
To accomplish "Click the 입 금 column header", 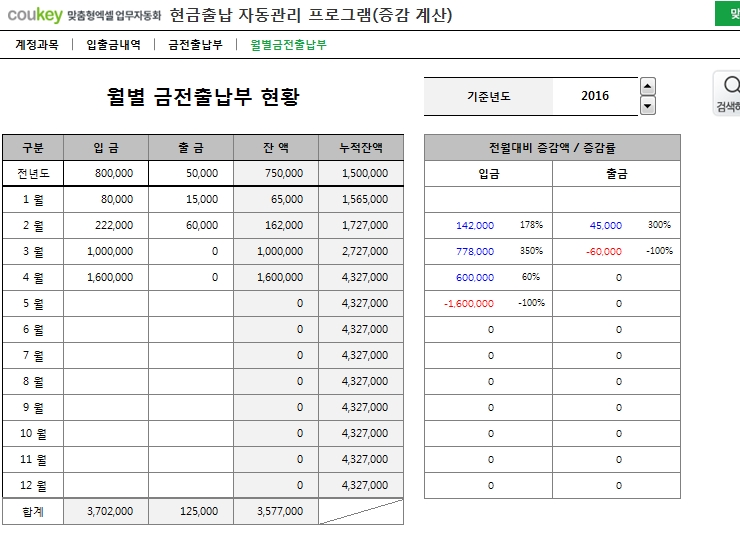I will [x=106, y=148].
